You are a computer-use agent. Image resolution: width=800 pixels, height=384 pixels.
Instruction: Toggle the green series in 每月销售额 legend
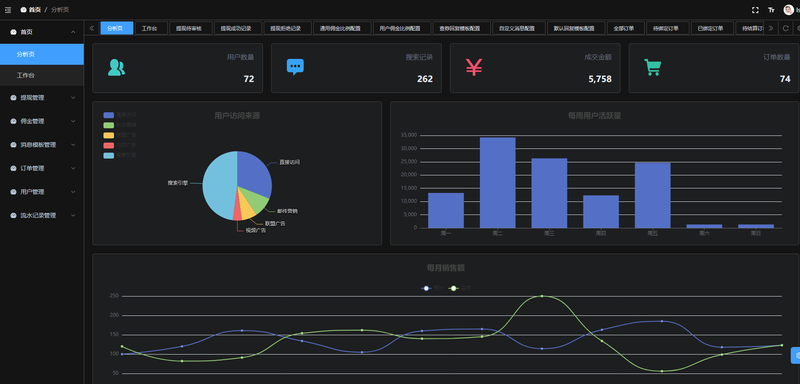click(460, 288)
